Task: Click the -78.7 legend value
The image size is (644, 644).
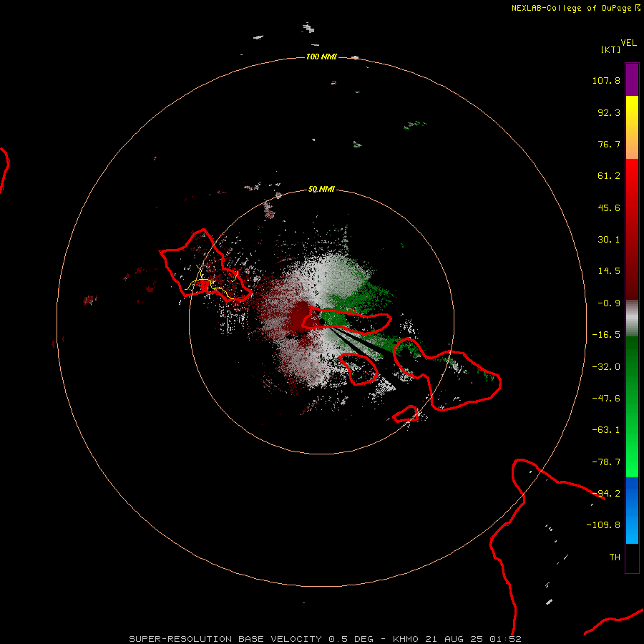Action: click(x=606, y=462)
